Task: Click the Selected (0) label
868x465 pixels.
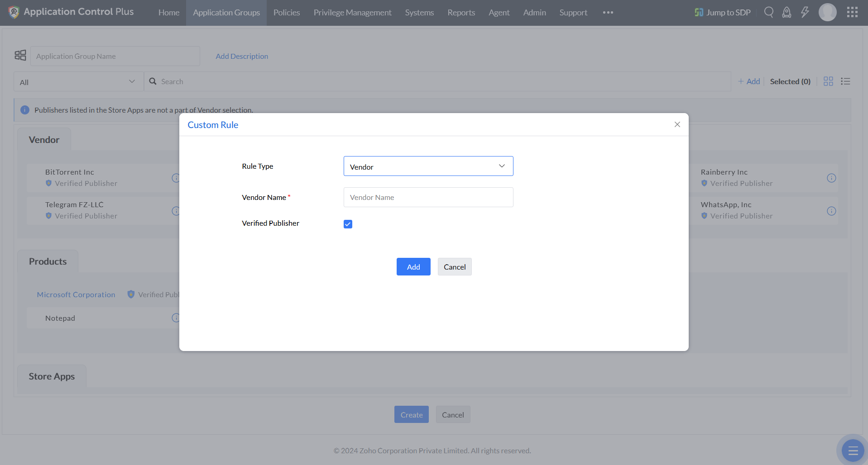Action: 790,81
